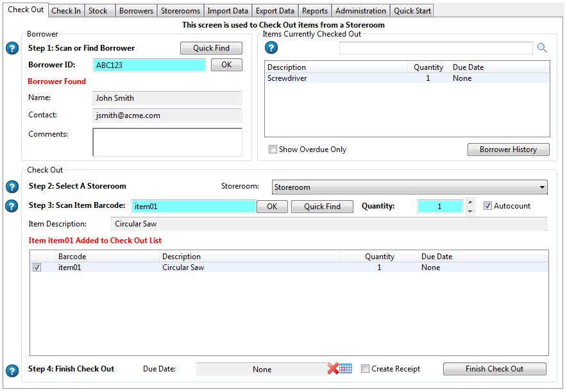The width and height of the screenshot is (567, 392).
Task: Decrease Quantity with the down arrow
Action: tap(470, 210)
